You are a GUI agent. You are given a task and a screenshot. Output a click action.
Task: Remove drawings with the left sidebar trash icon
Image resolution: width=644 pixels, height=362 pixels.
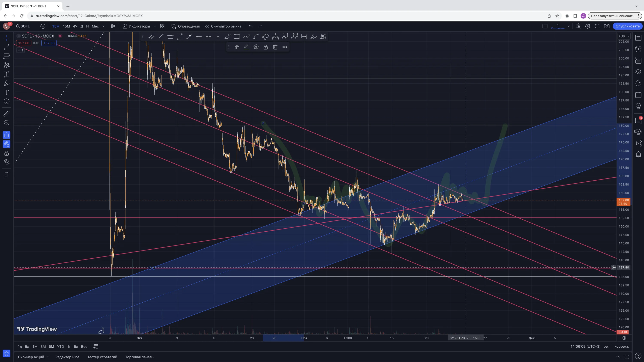coord(6,175)
